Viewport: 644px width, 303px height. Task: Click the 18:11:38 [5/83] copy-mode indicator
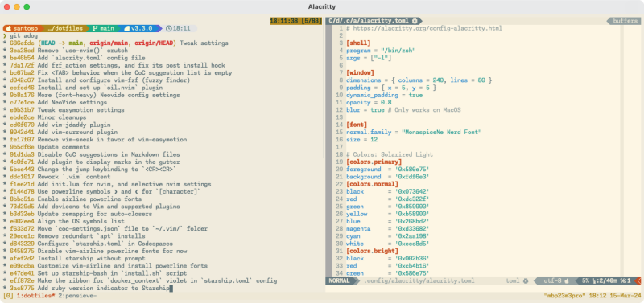click(295, 21)
